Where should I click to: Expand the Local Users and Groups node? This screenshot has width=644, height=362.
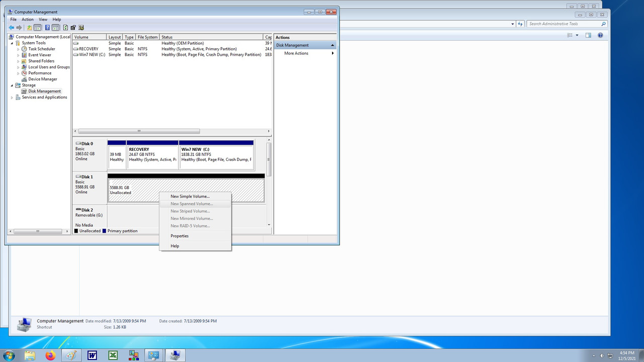click(x=19, y=67)
